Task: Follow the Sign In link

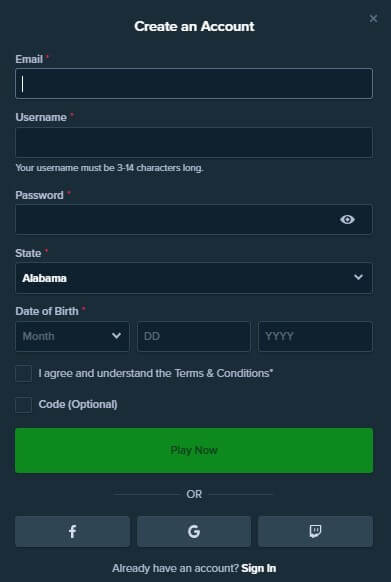Action: (x=259, y=568)
